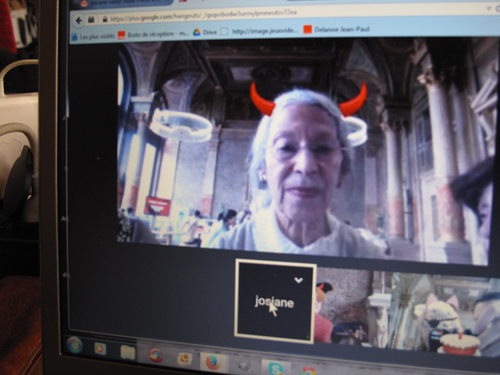Open Firefox from the taskbar

[x=213, y=362]
